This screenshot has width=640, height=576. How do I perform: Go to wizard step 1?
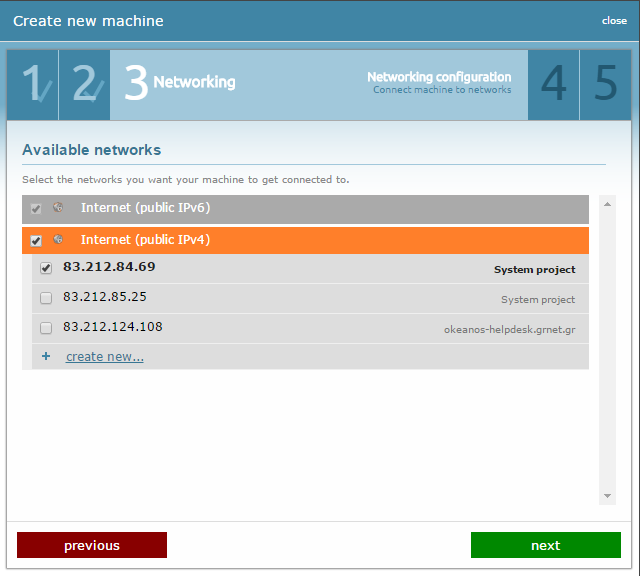pyautogui.click(x=33, y=85)
